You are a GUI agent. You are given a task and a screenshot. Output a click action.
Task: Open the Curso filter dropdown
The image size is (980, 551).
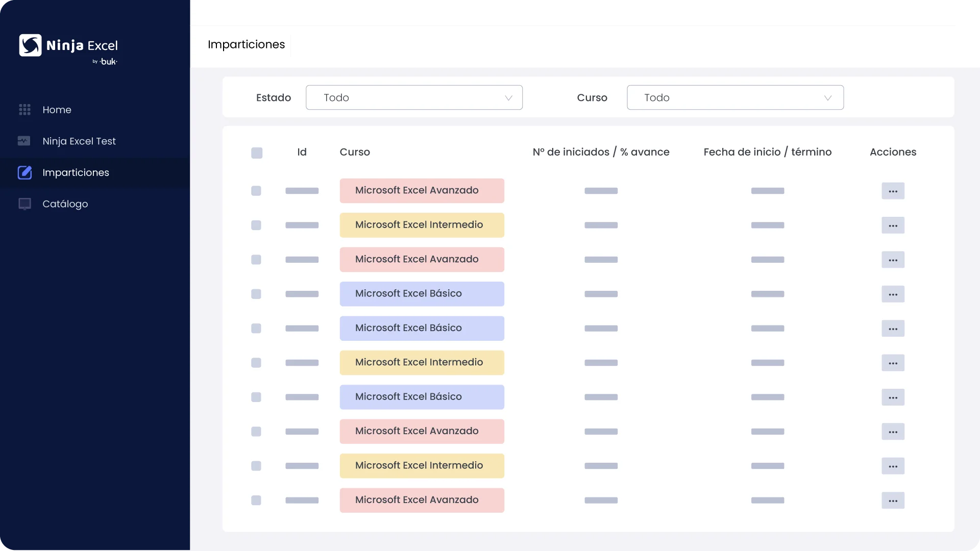735,97
